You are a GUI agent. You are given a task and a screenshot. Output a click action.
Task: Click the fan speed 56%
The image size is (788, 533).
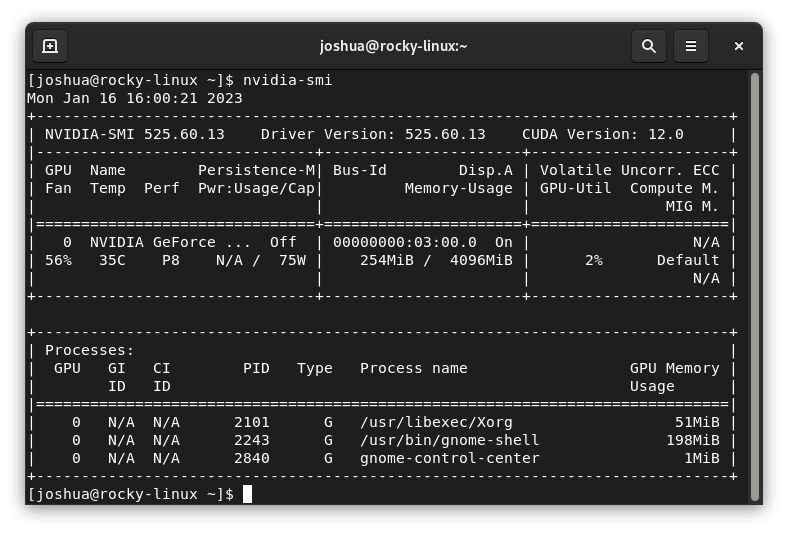coord(58,260)
